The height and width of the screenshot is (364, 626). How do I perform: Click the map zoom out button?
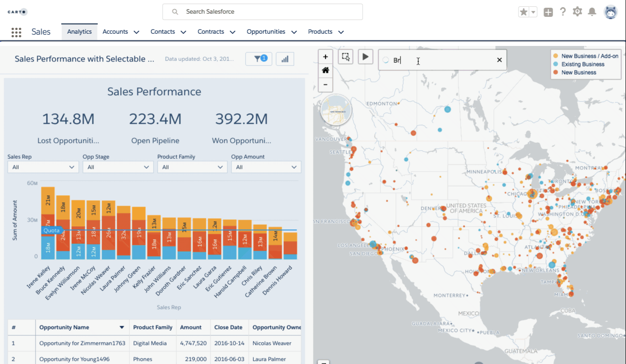(x=325, y=85)
